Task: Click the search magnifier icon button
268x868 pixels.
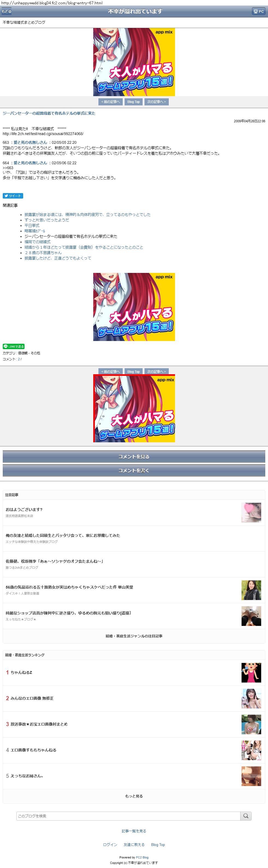Action: [x=246, y=816]
